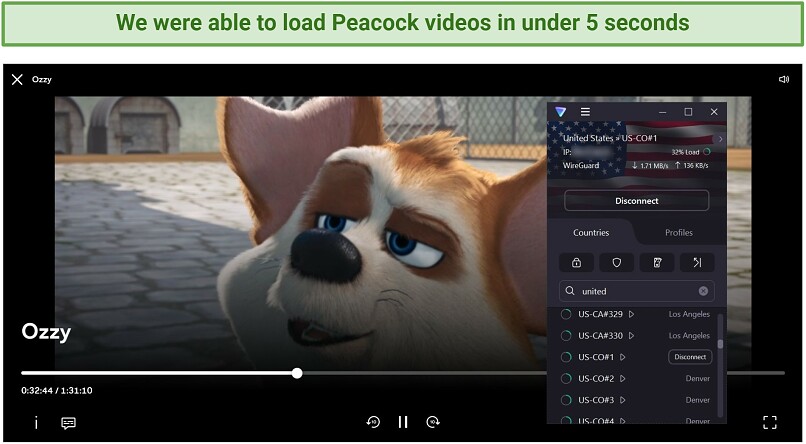Show video info with the i icon
806x444 pixels.
[36, 423]
